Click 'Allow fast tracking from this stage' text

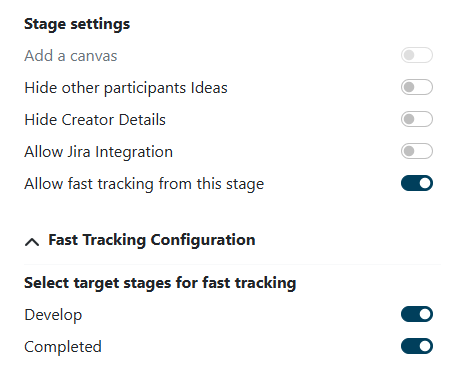[x=144, y=184]
